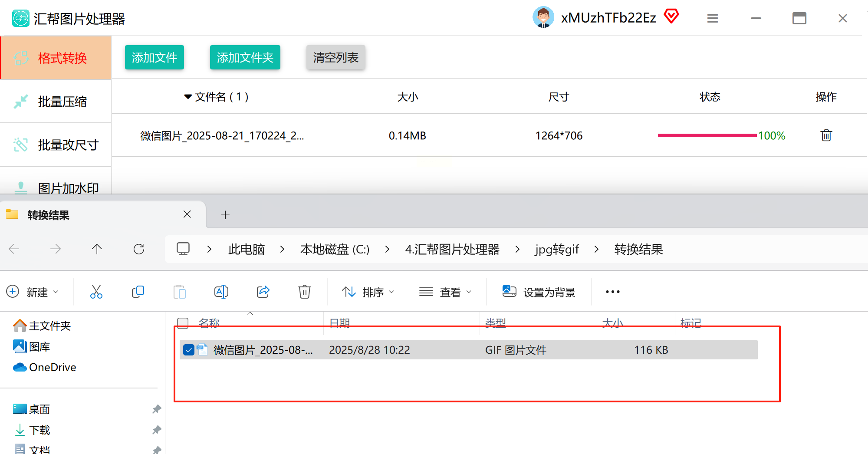
Task: Open 图库 in the navigation pane
Action: click(x=32, y=346)
